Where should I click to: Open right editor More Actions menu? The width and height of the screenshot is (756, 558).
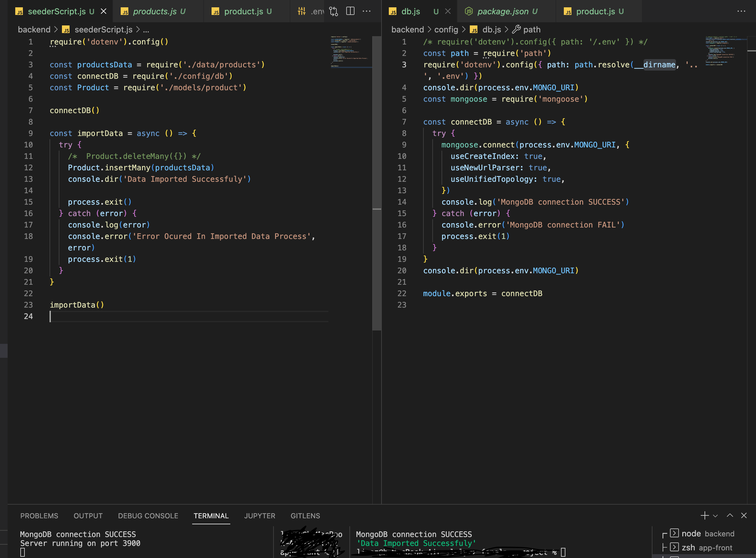pos(741,11)
